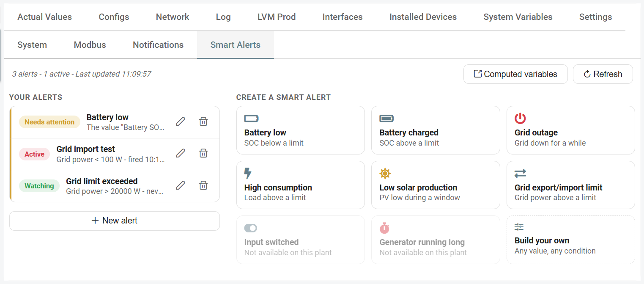644x284 pixels.
Task: Create a Grid export/import limit alert
Action: point(571,185)
